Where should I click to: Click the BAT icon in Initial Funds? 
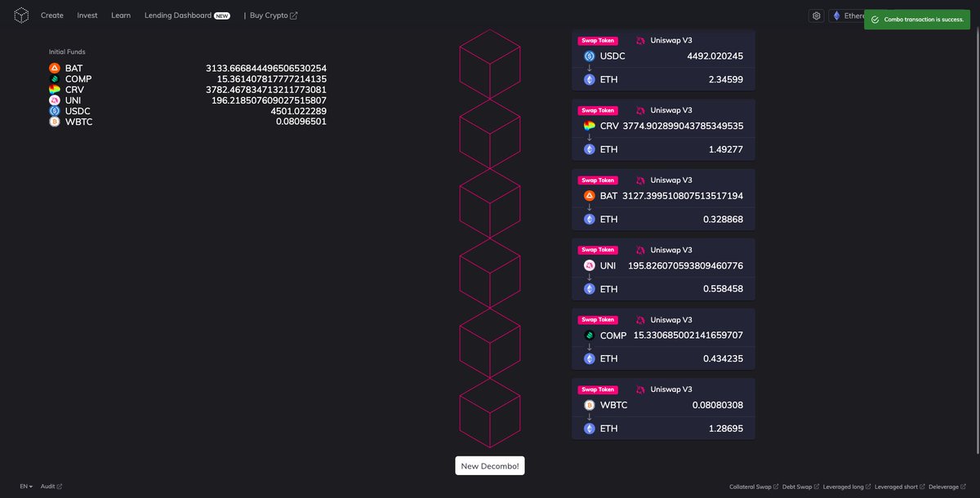(55, 68)
